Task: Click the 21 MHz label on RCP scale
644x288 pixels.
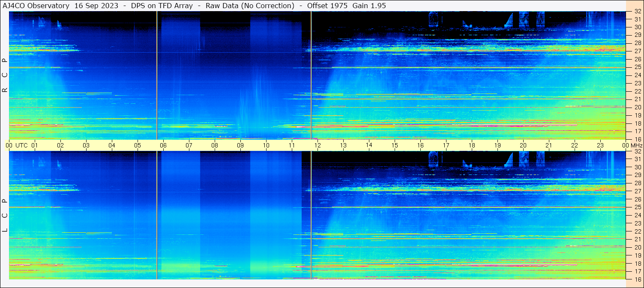Action: click(x=637, y=99)
